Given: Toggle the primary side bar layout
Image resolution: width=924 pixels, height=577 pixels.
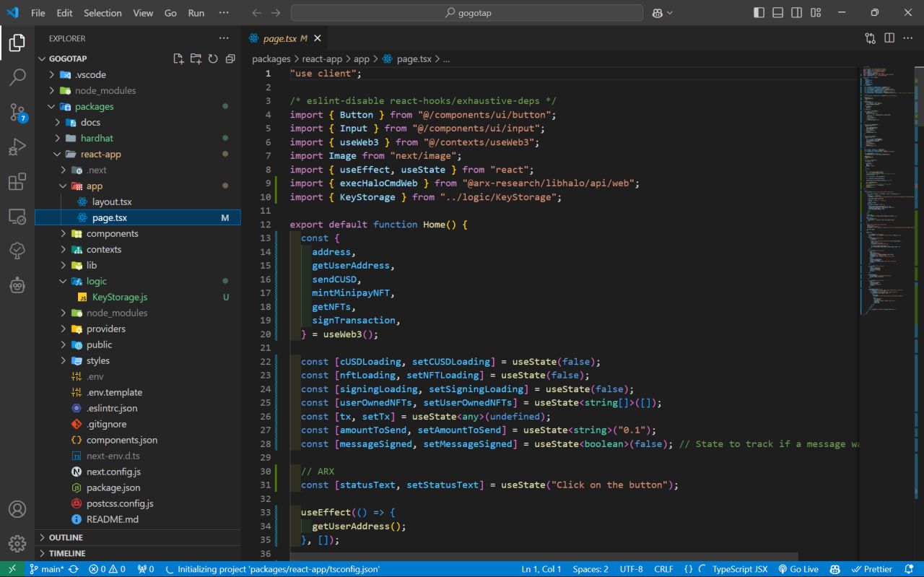Looking at the screenshot, I should [x=759, y=13].
